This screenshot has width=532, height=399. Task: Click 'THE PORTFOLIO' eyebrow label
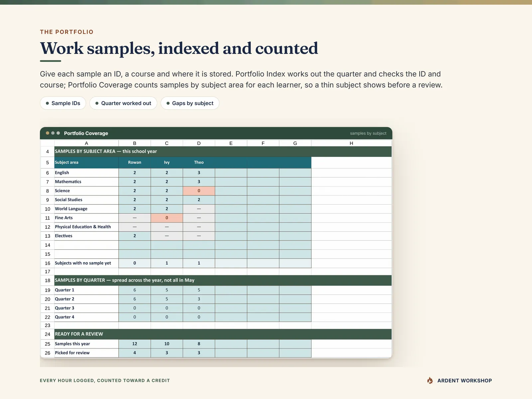[x=67, y=32]
